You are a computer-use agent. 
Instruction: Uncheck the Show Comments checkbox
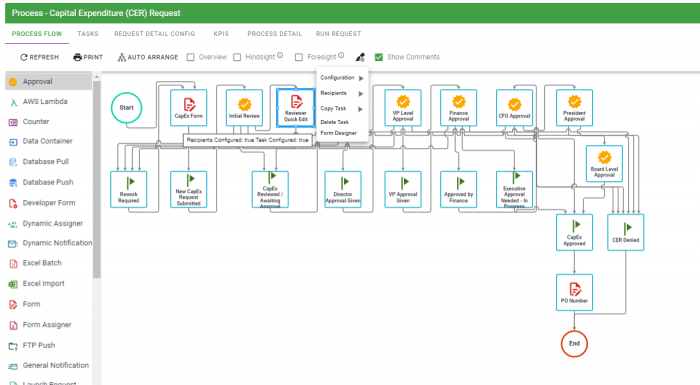coord(379,57)
